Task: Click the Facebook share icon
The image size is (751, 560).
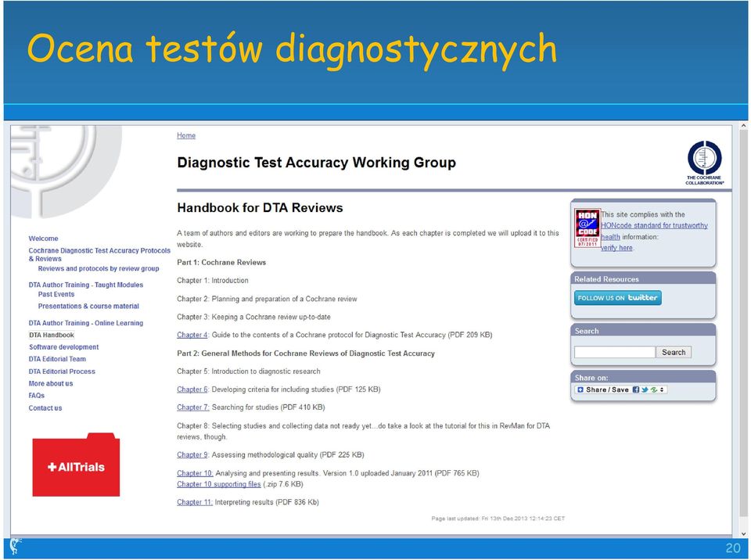Action: pyautogui.click(x=636, y=389)
